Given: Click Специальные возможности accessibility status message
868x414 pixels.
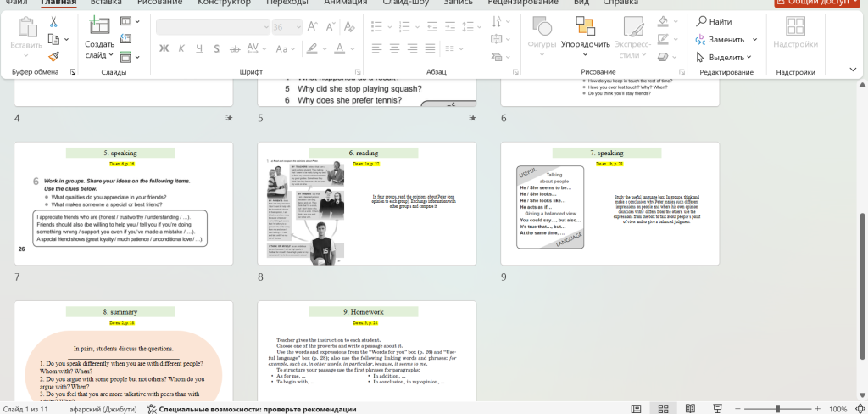Looking at the screenshot, I should [x=251, y=409].
